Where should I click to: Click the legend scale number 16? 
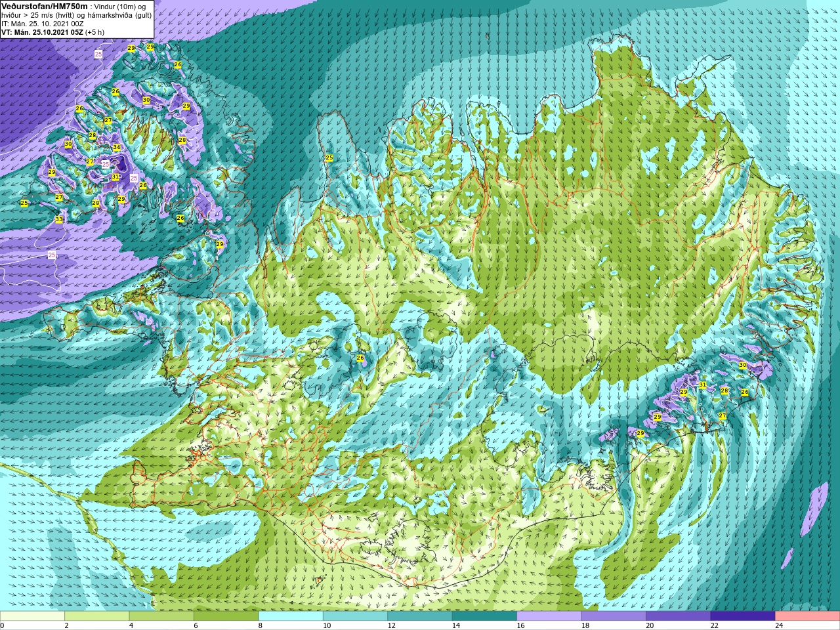[x=521, y=625]
